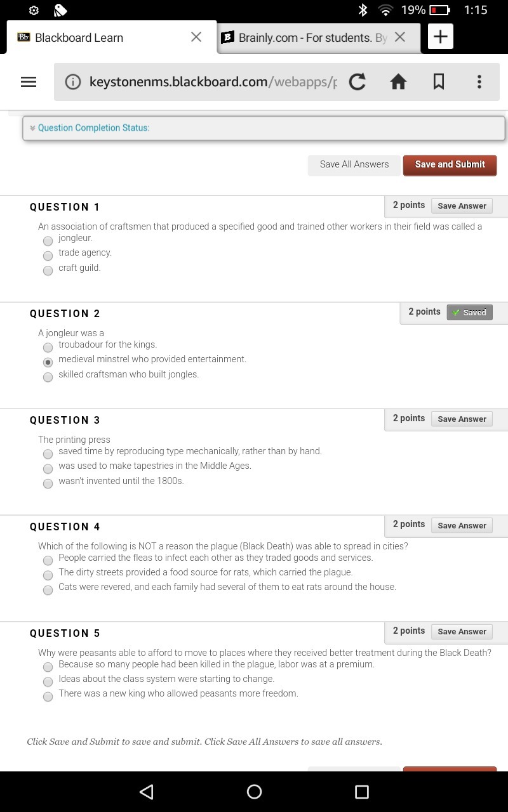
Task: Switch to the Brainly.com tab
Action: (312, 37)
